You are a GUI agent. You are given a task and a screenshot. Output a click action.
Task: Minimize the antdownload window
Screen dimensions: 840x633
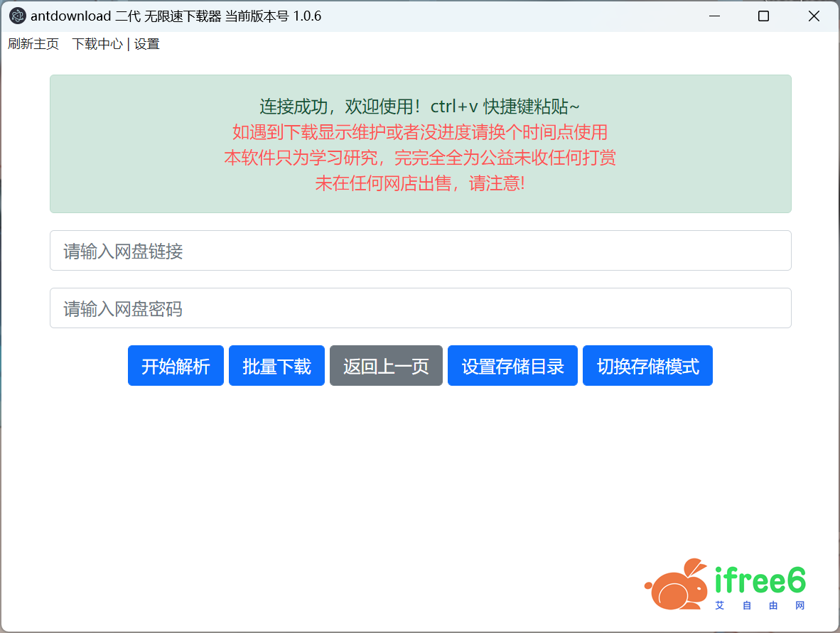[714, 16]
